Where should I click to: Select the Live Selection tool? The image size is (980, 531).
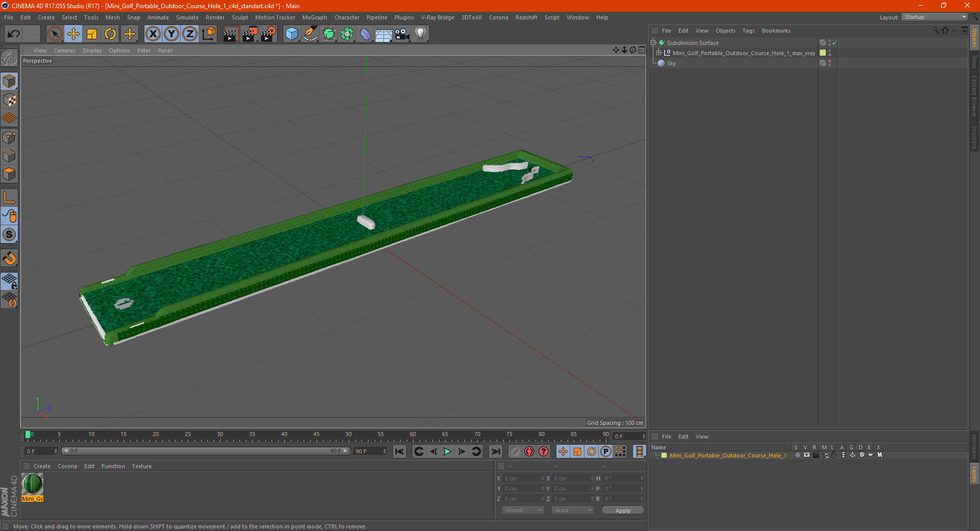click(x=55, y=34)
